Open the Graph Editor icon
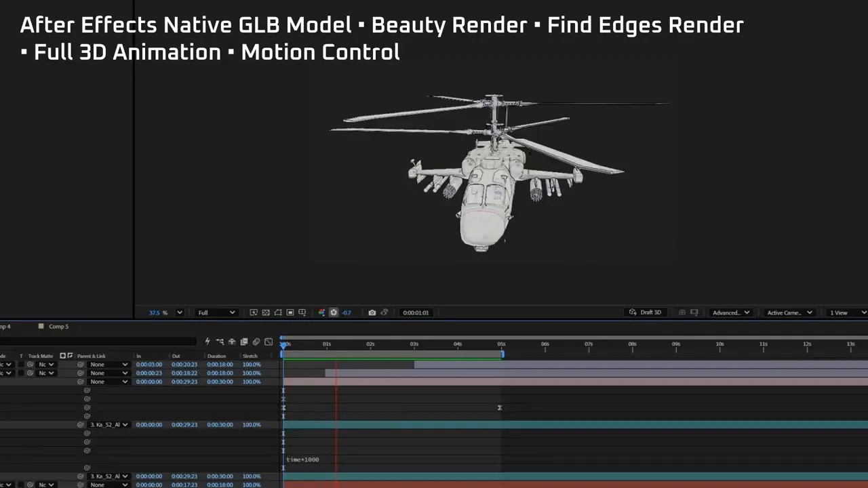Image resolution: width=868 pixels, height=488 pixels. coord(269,342)
